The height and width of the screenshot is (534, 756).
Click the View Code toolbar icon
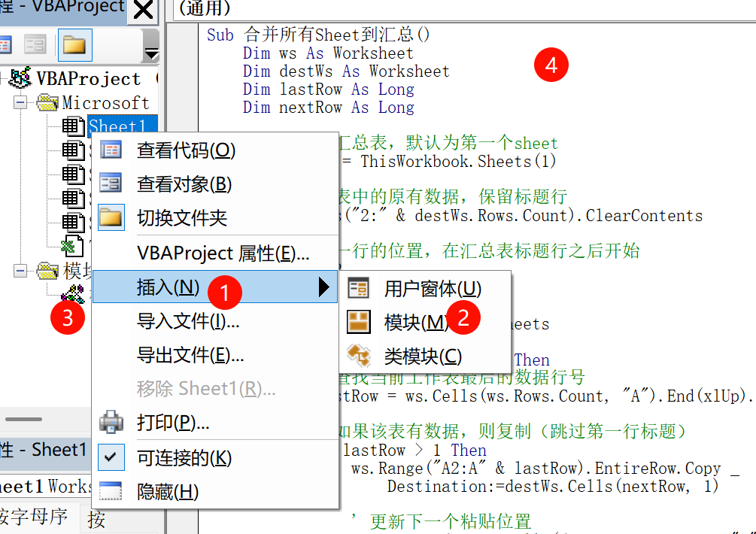[x=5, y=45]
